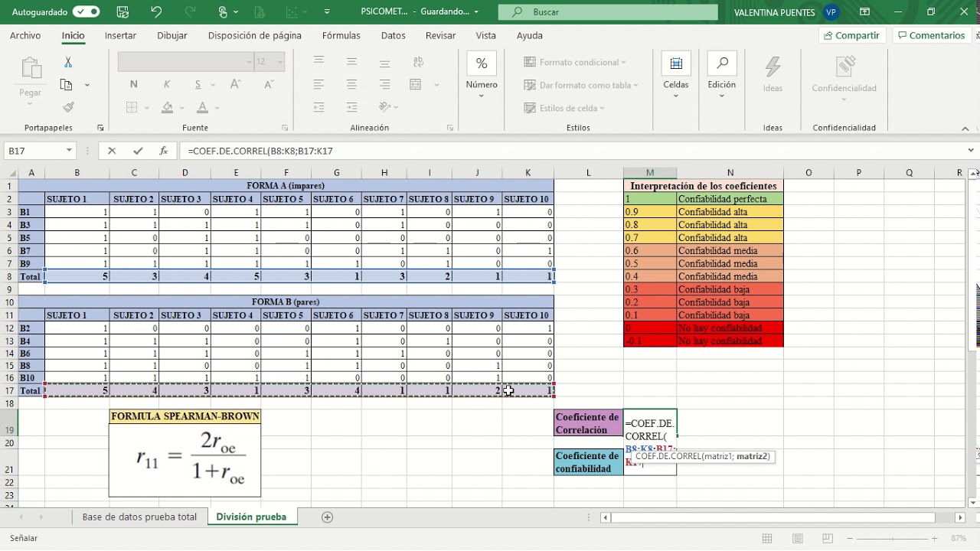Viewport: 980px width, 551px height.
Task: Open the Vista tab
Action: 485,35
